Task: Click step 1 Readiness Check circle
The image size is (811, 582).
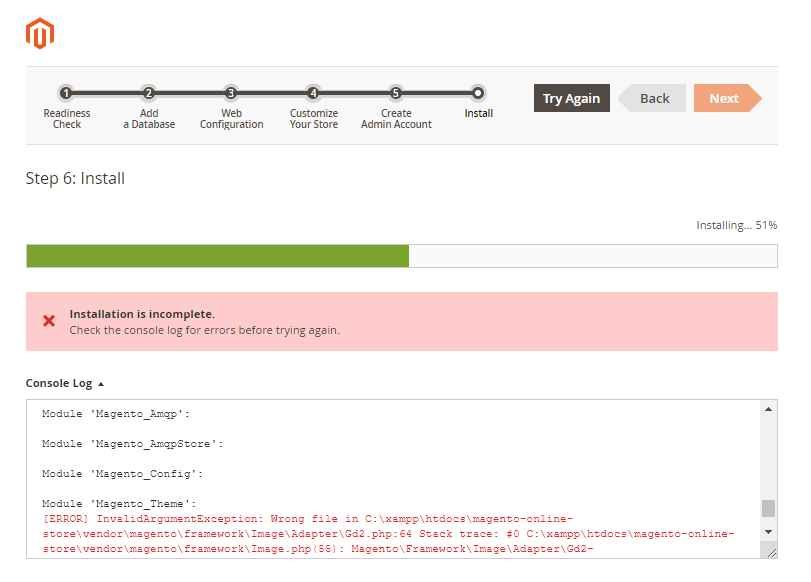Action: [66, 93]
